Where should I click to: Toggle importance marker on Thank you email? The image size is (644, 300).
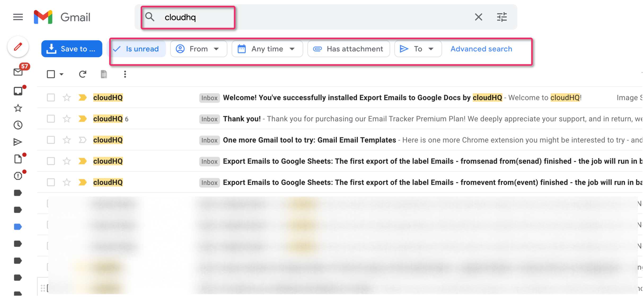pos(83,119)
